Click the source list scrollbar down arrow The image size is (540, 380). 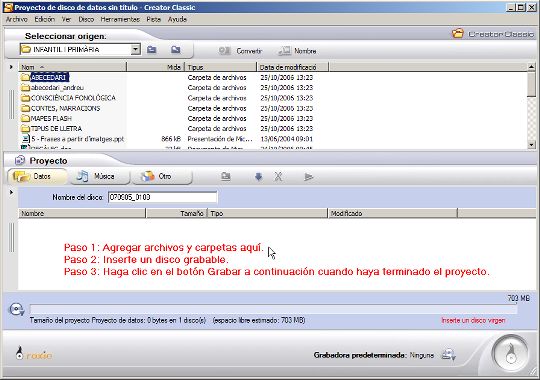531,145
